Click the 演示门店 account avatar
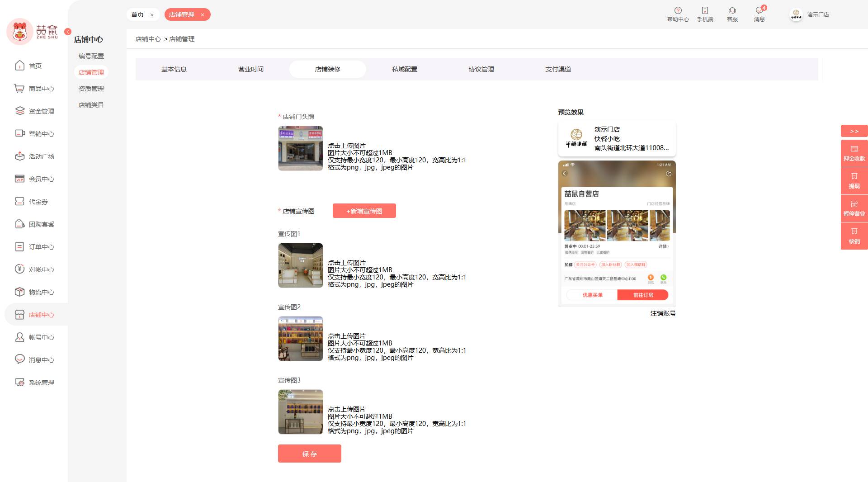The height and width of the screenshot is (482, 868). (796, 14)
